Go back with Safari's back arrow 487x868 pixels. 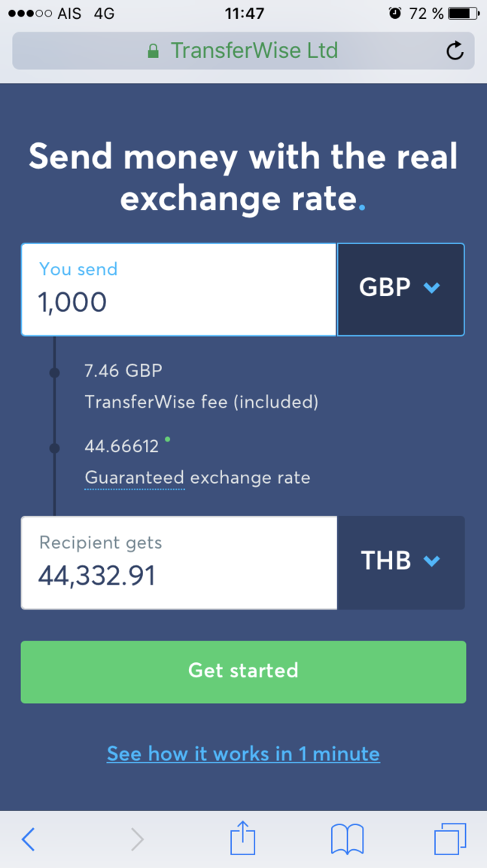coord(29,839)
